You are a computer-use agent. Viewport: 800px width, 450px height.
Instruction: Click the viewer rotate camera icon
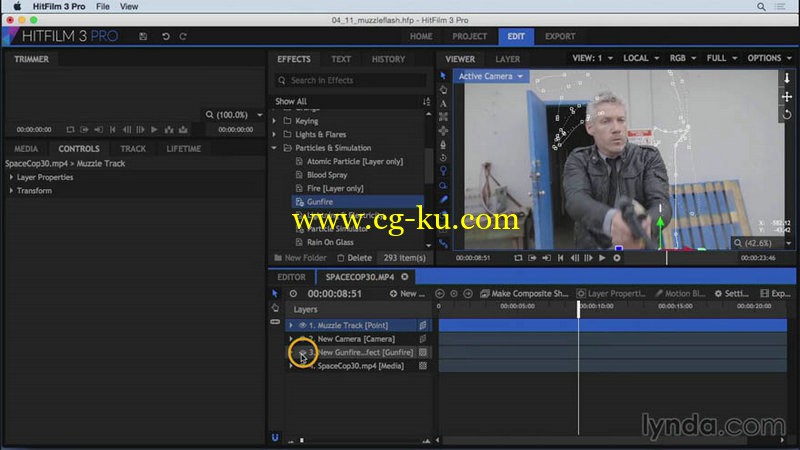787,114
